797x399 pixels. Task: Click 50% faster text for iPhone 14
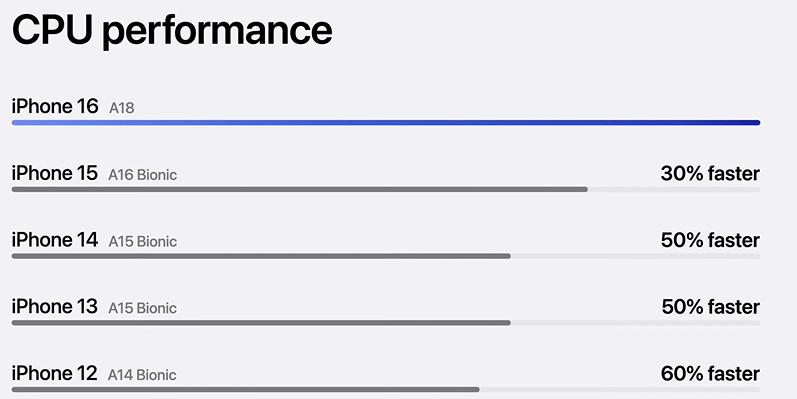710,240
